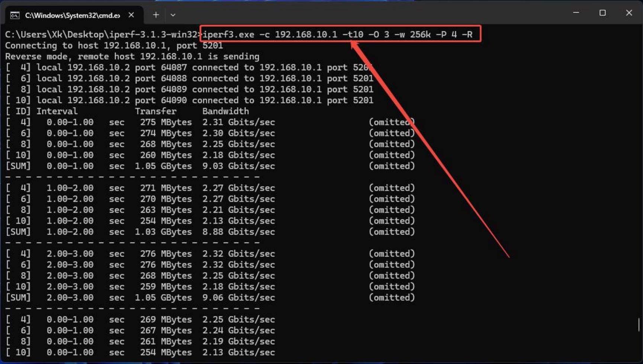The image size is (643, 364).
Task: Close the terminal window
Action: pyautogui.click(x=629, y=13)
